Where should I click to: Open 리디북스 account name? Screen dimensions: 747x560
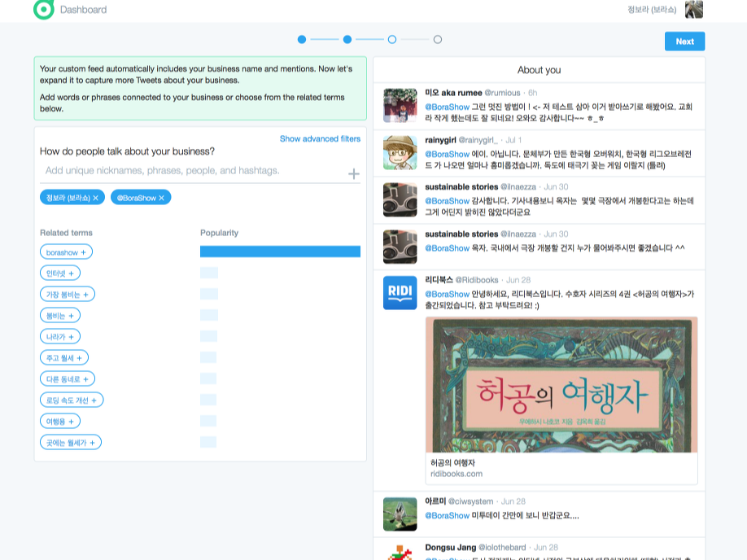point(439,280)
